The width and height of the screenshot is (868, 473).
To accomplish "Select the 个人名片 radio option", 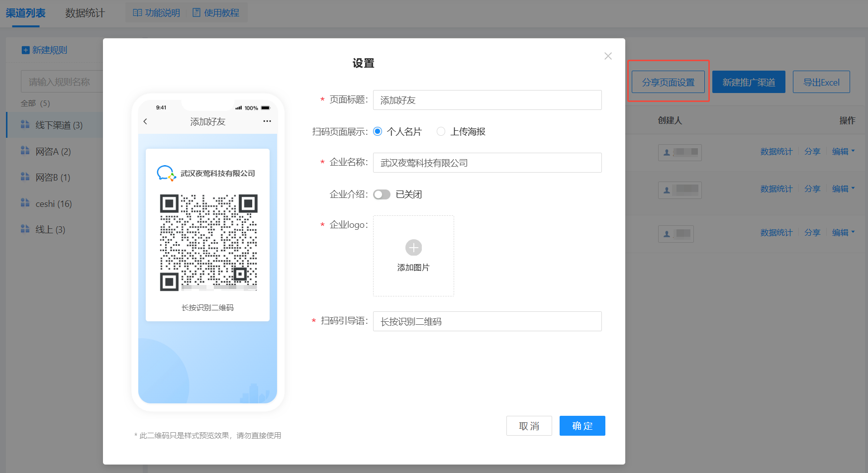I will point(378,131).
